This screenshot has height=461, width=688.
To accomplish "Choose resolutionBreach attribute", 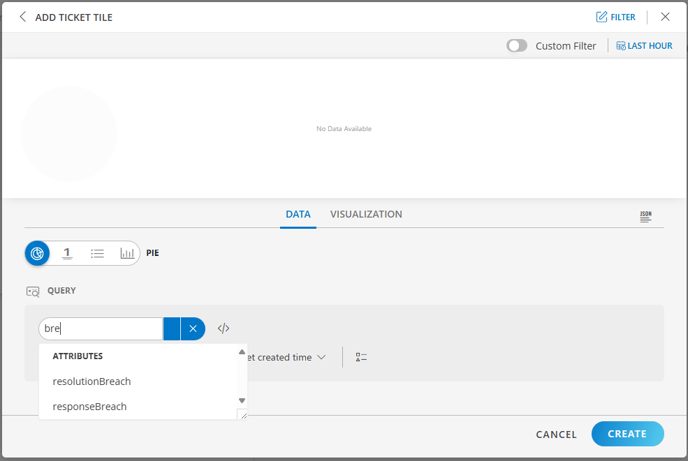I will point(92,381).
